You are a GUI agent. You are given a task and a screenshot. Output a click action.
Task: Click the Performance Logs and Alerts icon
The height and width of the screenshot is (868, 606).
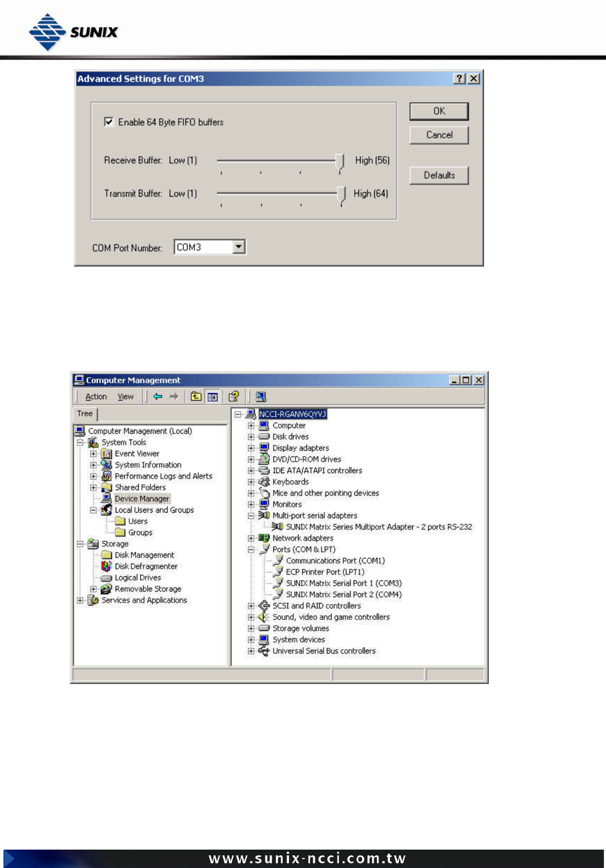107,476
